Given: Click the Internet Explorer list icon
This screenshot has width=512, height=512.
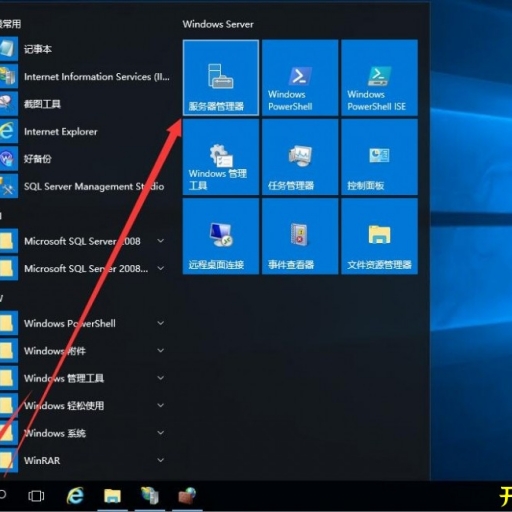Looking at the screenshot, I should 8,131.
